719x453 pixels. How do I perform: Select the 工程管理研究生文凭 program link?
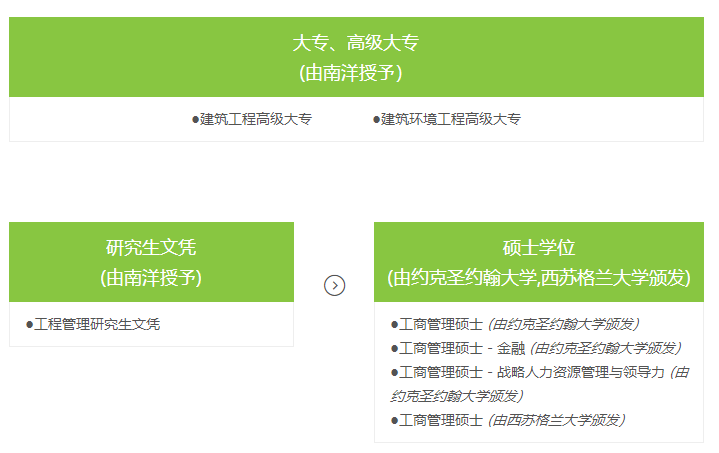click(97, 324)
